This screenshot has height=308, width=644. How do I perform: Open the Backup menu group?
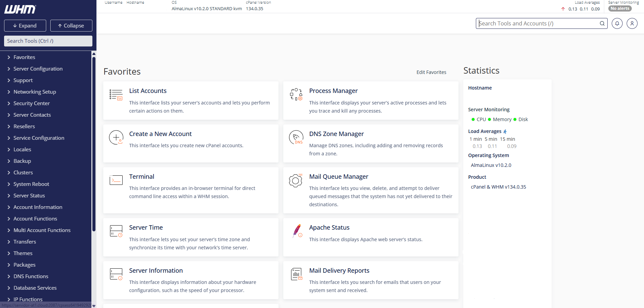[x=46, y=161]
